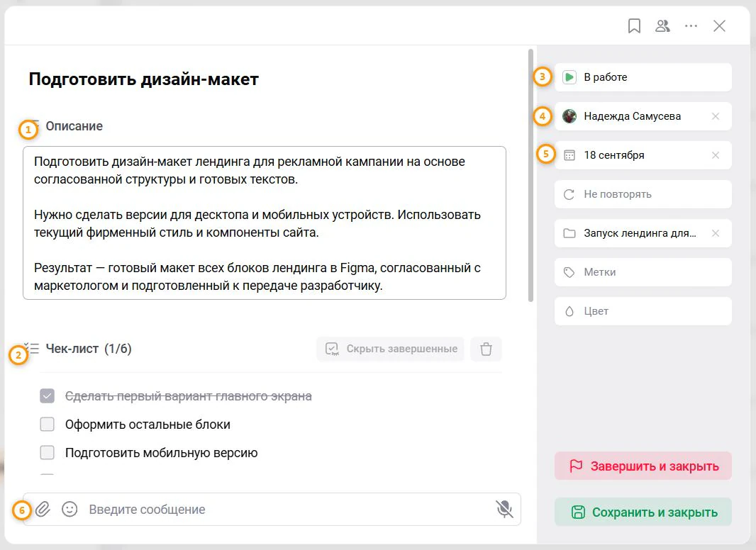This screenshot has width=756, height=550.
Task: Delete the checklist with the trash icon
Action: [x=486, y=349]
